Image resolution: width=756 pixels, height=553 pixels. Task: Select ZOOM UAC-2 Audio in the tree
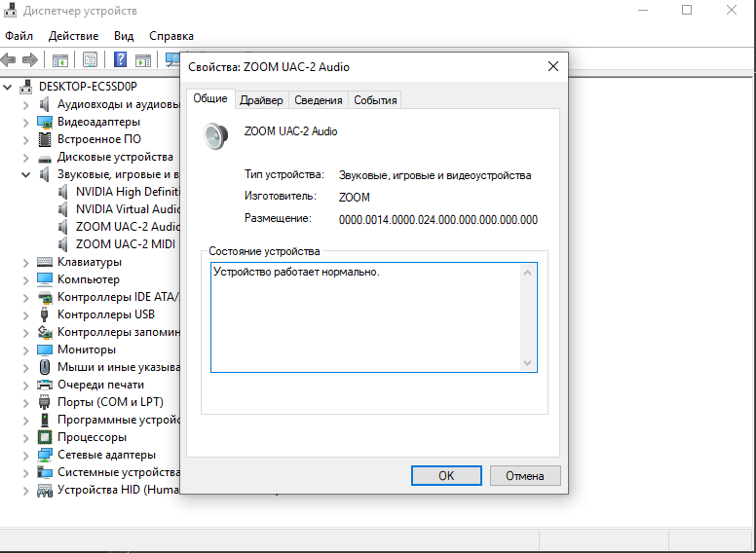128,227
